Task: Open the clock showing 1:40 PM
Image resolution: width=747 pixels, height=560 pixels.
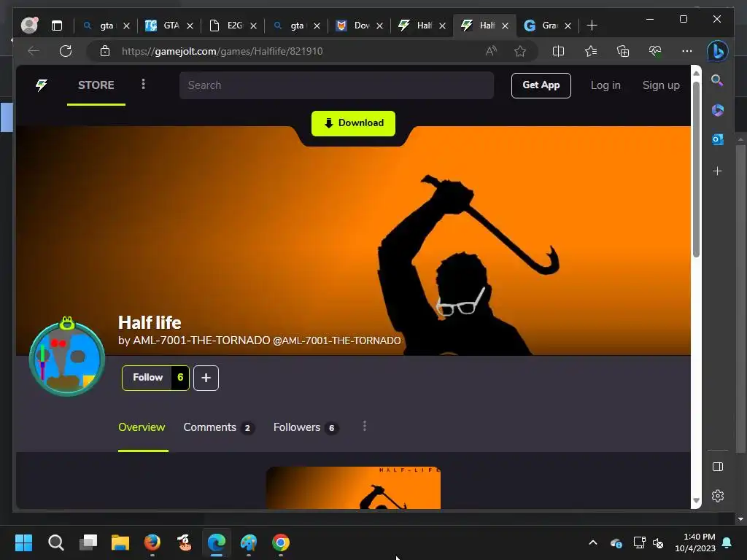Action: (695, 542)
